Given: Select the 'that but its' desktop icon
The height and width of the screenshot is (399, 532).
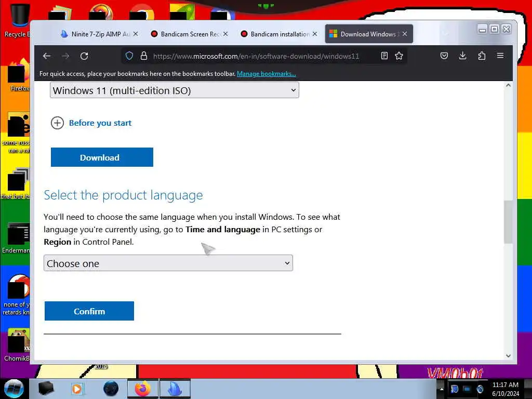Looking at the screenshot, I should (16, 183).
